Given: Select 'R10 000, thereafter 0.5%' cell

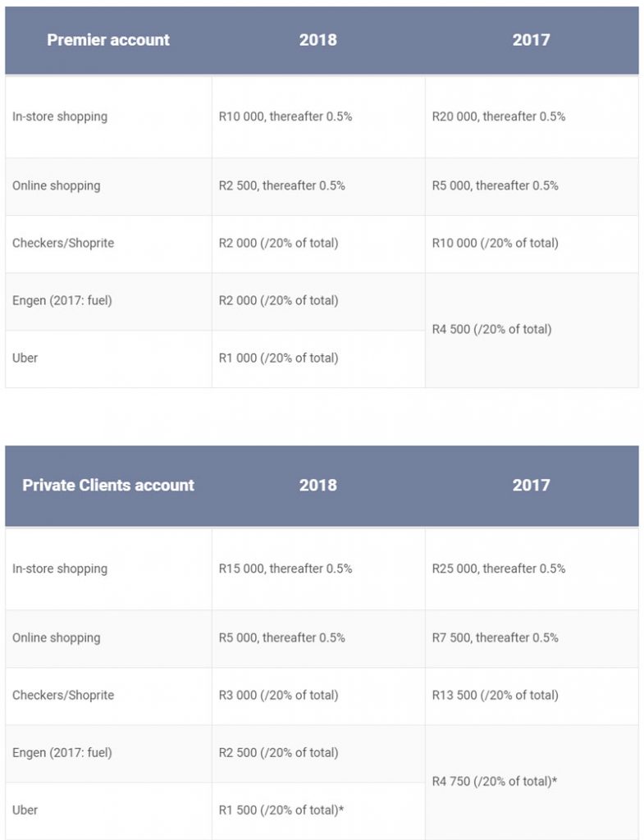Looking at the screenshot, I should click(285, 116).
